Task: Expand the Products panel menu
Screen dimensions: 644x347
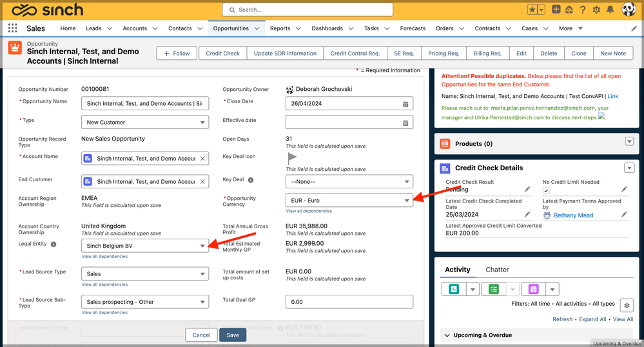Action: (629, 141)
